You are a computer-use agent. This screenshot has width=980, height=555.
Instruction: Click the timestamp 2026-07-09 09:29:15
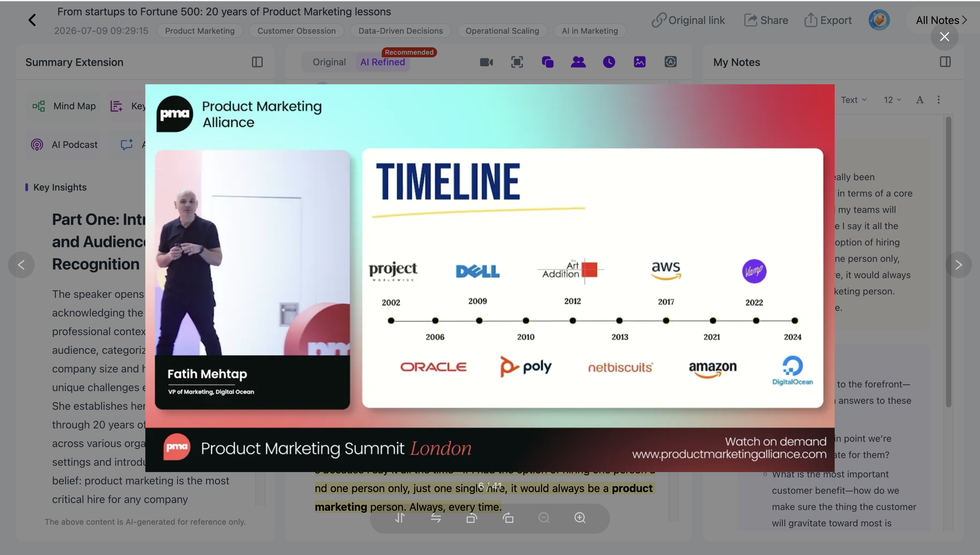[x=101, y=31]
